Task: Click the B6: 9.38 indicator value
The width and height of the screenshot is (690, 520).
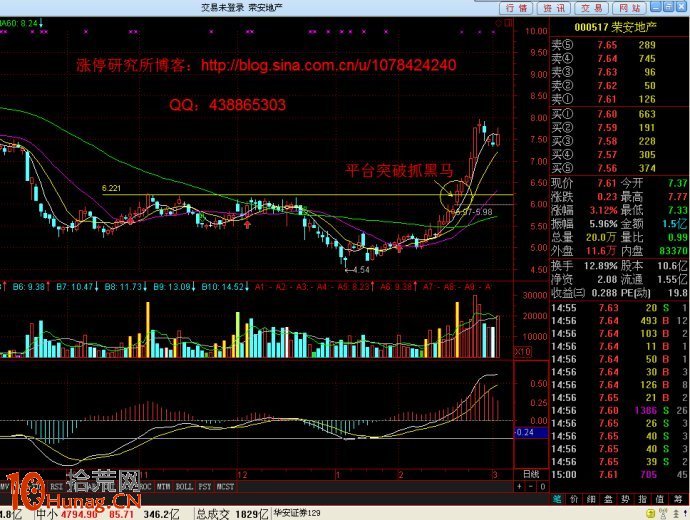Action: (x=29, y=287)
